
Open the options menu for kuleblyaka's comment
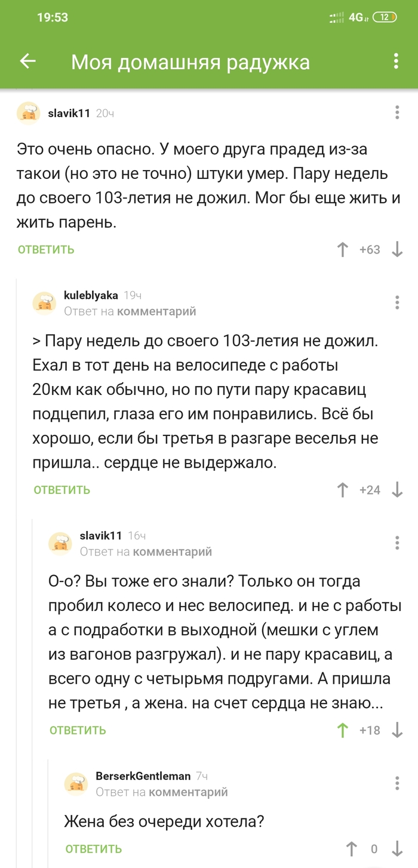(x=396, y=302)
